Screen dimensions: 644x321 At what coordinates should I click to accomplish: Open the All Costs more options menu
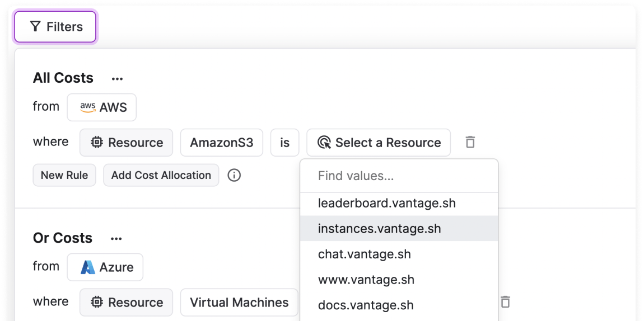117,79
